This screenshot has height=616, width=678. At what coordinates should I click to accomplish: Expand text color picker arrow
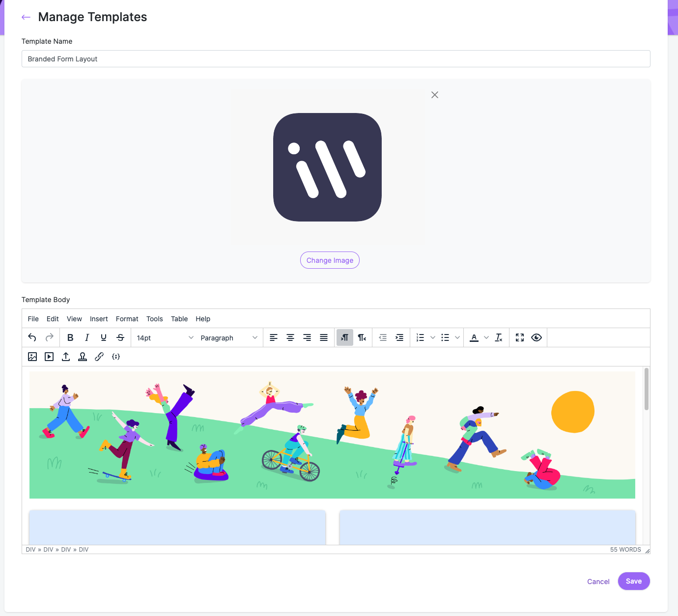486,337
